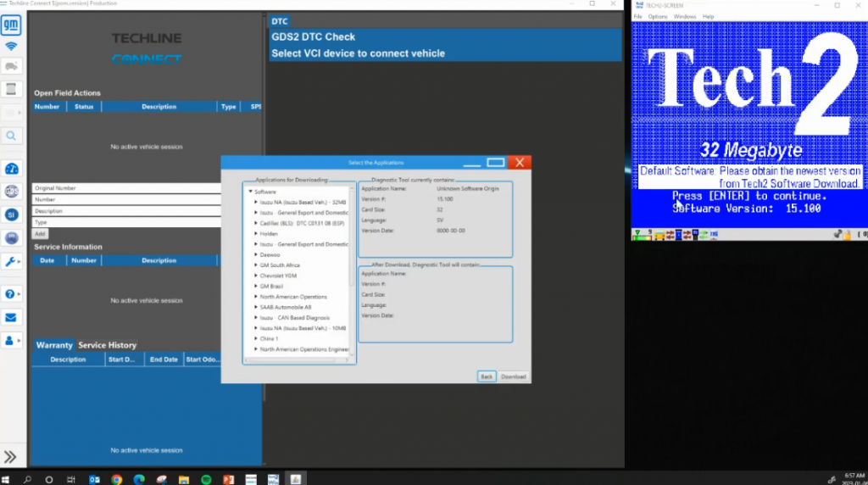Open Windows menu in TECH2-SCREEN window

tap(685, 17)
